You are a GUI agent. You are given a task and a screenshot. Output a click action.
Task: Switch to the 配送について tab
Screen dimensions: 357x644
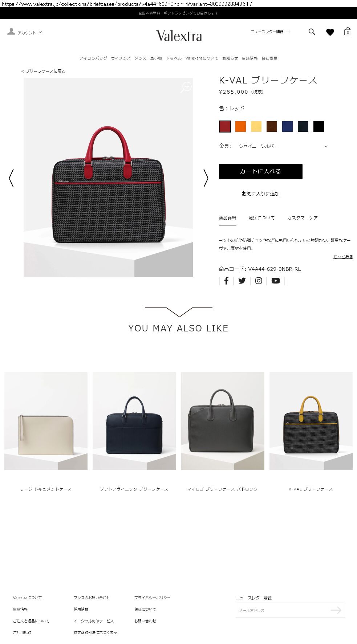click(261, 218)
